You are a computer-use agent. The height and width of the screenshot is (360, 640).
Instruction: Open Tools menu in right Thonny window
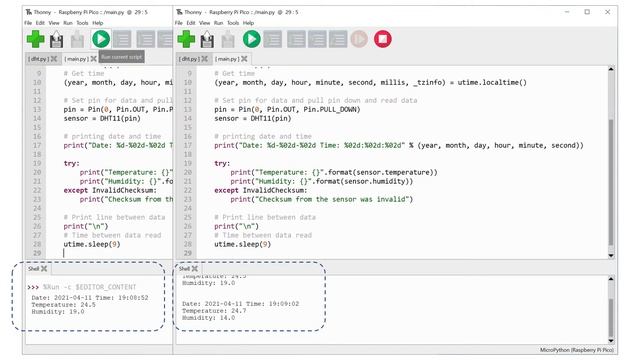coord(233,23)
